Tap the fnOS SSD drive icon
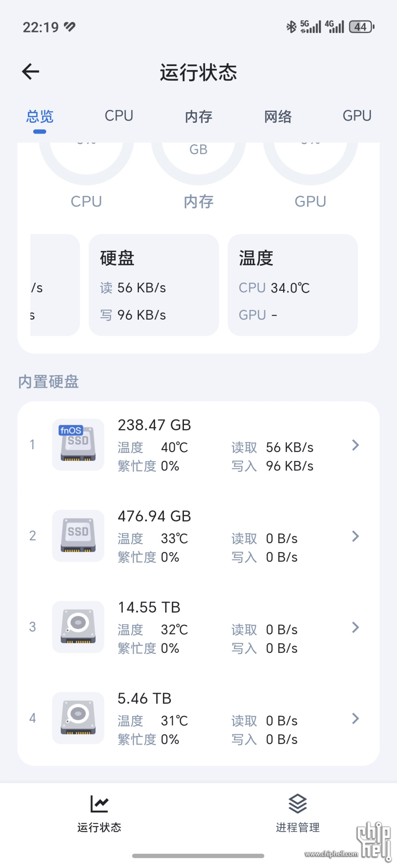The image size is (397, 868). tap(78, 444)
